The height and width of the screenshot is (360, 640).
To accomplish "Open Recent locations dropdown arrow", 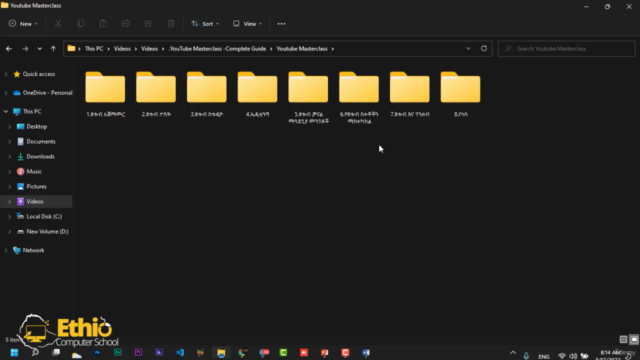I will pyautogui.click(x=39, y=49).
